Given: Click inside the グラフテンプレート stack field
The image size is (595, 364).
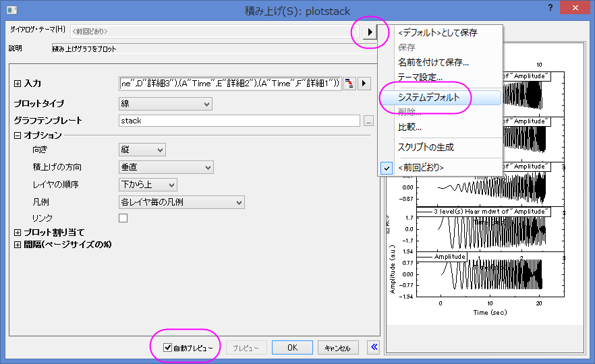Looking at the screenshot, I should (x=239, y=121).
